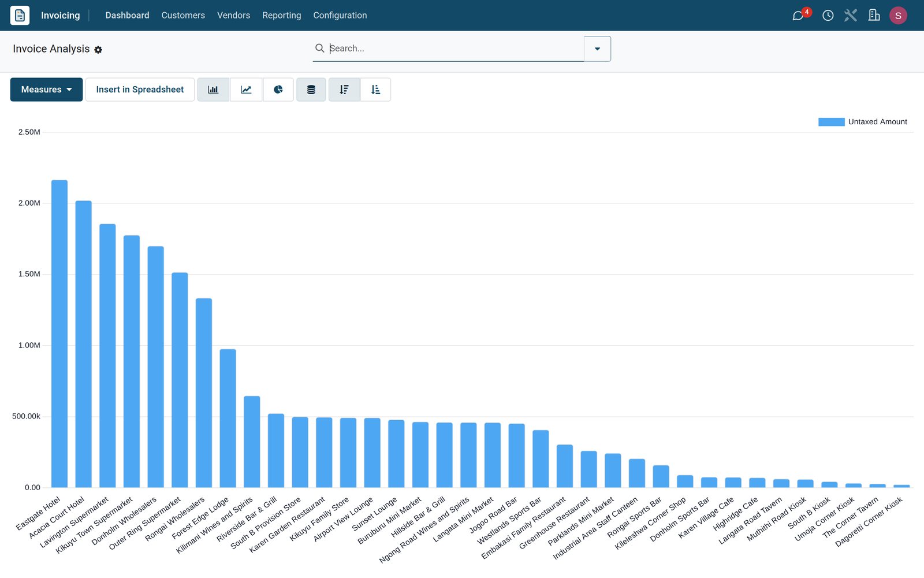Click the Lavington Supermarket bar
The height and width of the screenshot is (578, 924).
[x=107, y=355]
